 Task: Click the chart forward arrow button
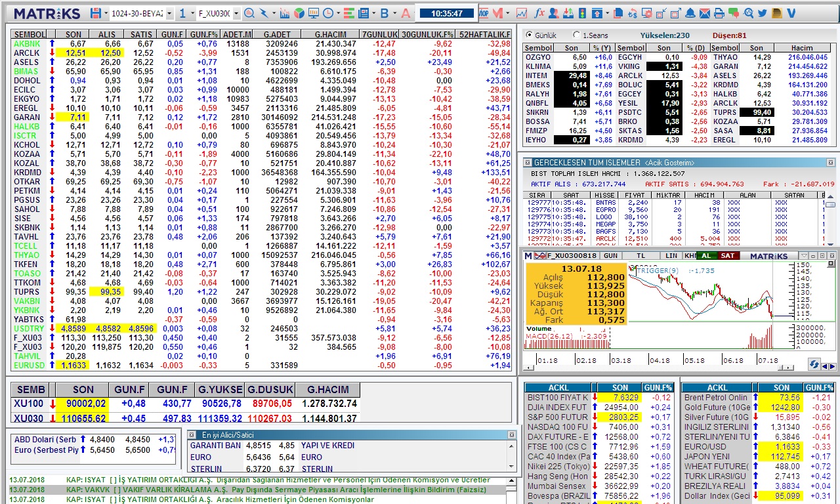833,366
